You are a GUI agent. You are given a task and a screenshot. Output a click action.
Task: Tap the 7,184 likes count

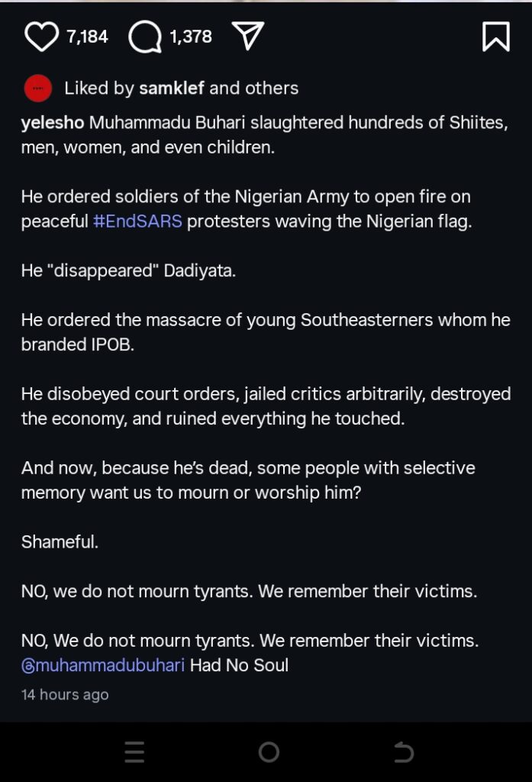[x=87, y=37]
